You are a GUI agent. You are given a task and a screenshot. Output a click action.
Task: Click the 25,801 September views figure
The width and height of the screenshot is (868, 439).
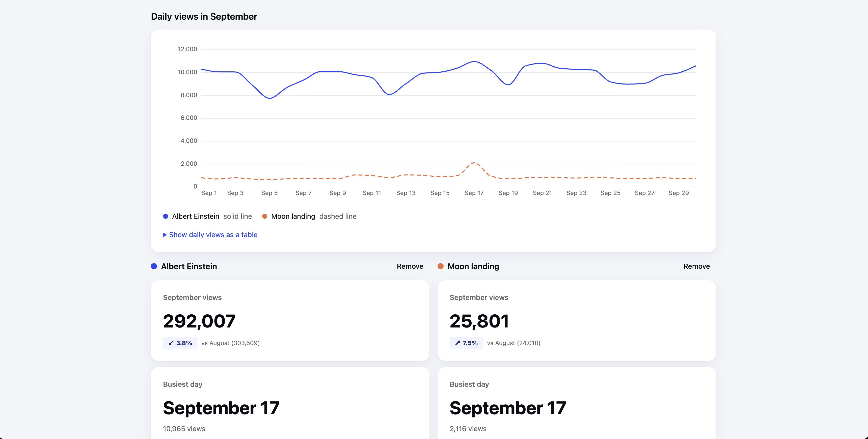pyautogui.click(x=479, y=321)
